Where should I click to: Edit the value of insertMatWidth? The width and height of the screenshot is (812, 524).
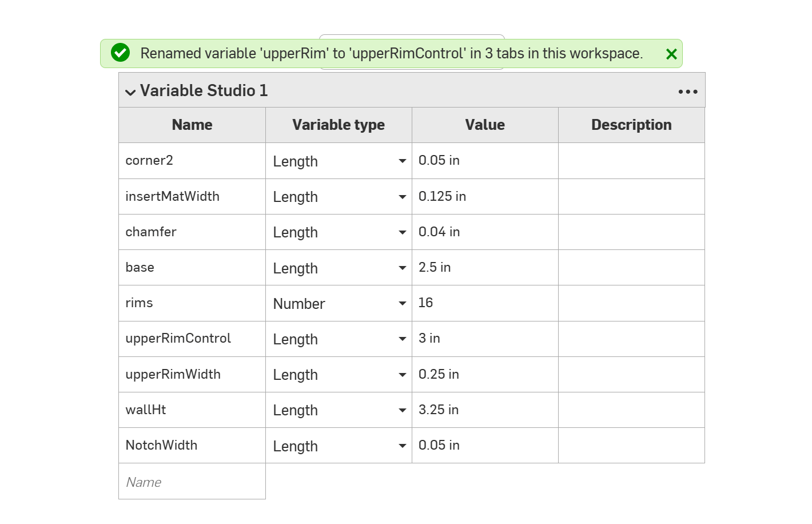(484, 196)
